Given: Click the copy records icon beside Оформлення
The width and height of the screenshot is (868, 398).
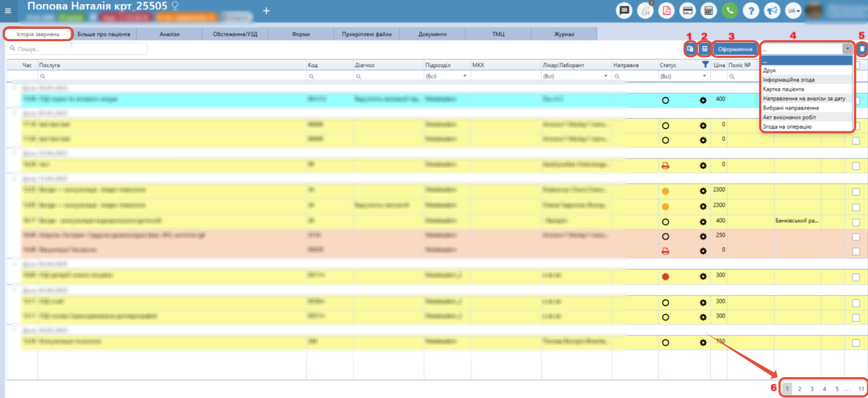Looking at the screenshot, I should coord(690,49).
